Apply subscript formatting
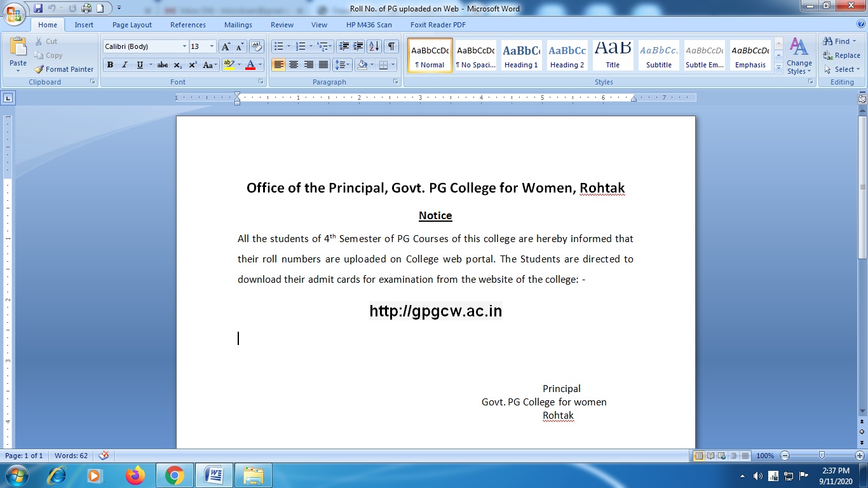 pyautogui.click(x=177, y=65)
